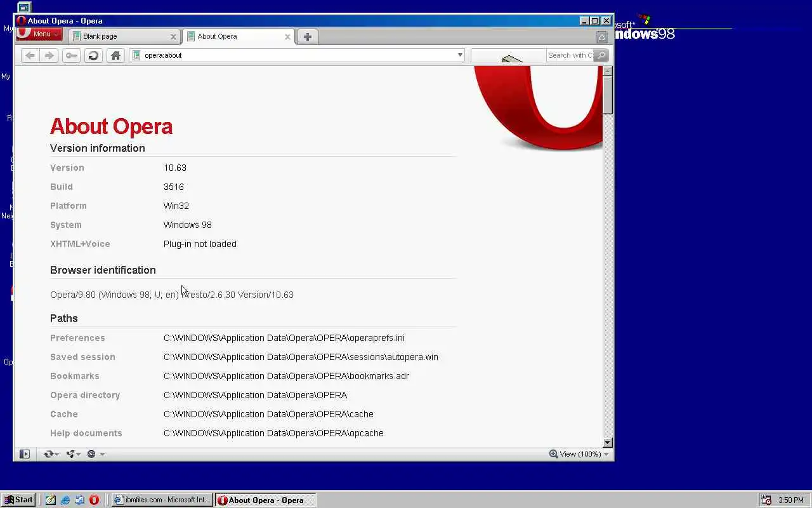
Task: Expand the Opera Turbo dropdown arrow
Action: pyautogui.click(x=102, y=454)
